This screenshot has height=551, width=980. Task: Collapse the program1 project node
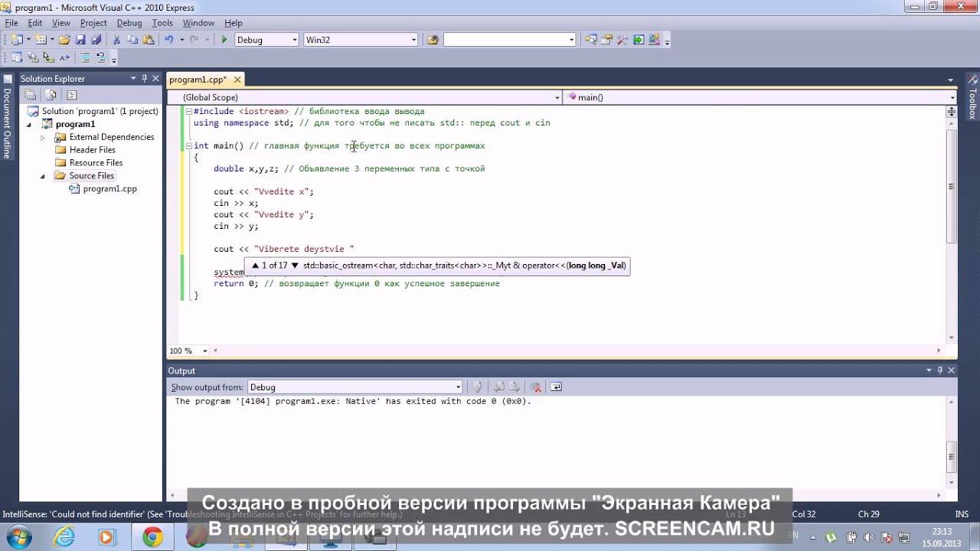pos(30,124)
